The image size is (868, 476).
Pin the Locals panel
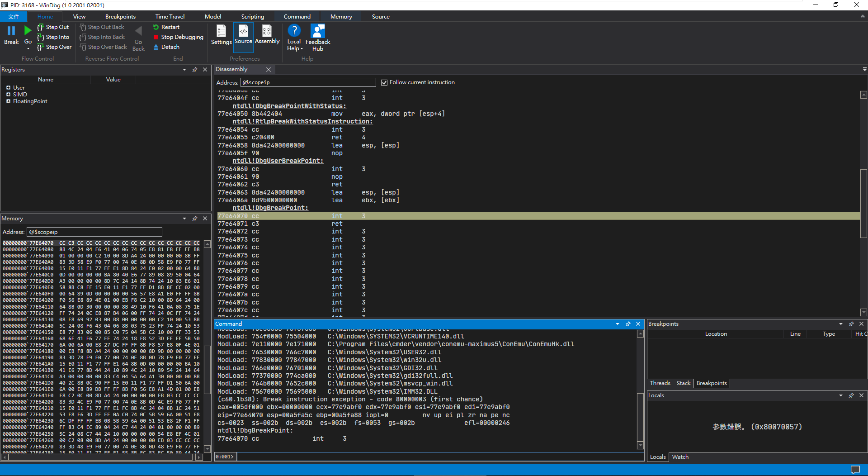851,395
